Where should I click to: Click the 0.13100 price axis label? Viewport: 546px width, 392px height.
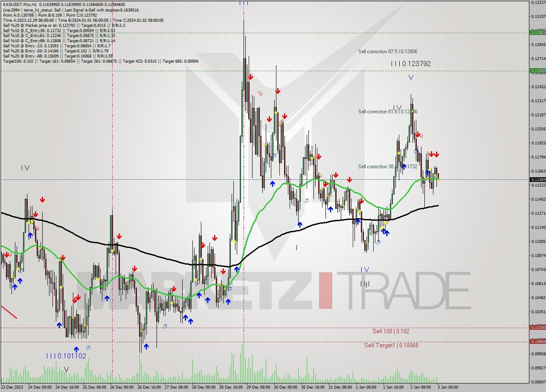[x=539, y=16]
